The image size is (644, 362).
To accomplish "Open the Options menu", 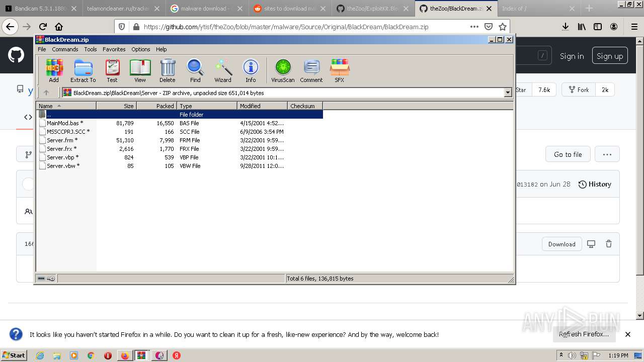I will (141, 49).
